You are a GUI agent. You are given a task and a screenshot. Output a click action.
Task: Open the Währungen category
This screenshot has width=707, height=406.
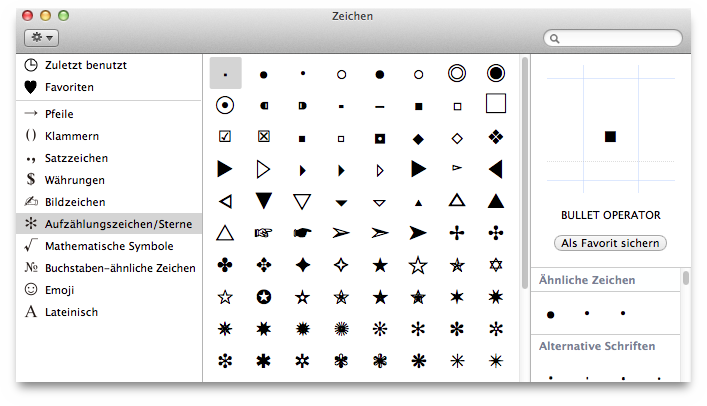[x=109, y=180]
